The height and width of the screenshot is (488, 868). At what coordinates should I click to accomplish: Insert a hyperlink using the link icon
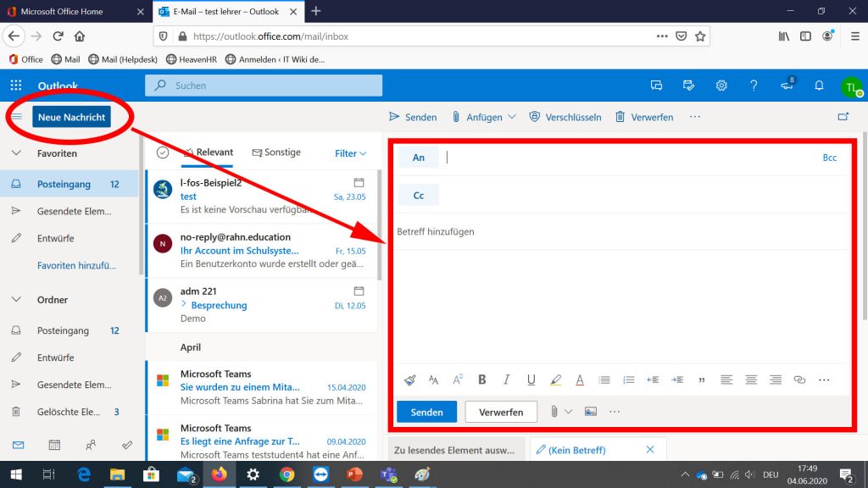click(799, 380)
